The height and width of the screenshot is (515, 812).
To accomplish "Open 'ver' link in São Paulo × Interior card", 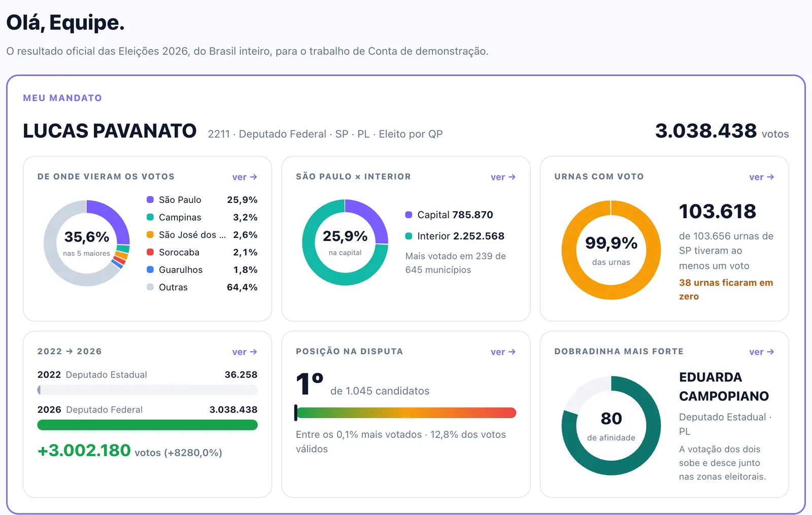I will tap(503, 177).
